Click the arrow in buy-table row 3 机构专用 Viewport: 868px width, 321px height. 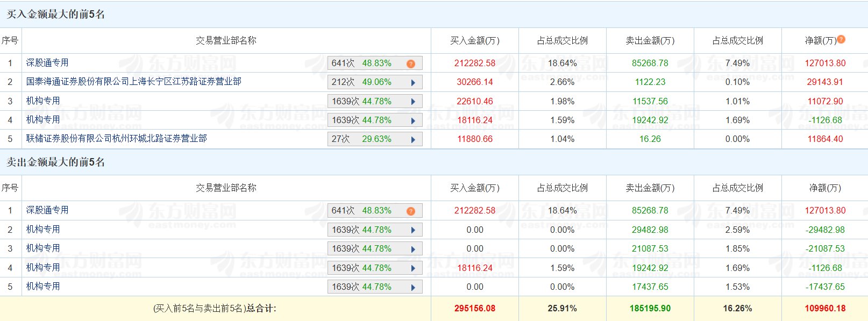(x=413, y=102)
